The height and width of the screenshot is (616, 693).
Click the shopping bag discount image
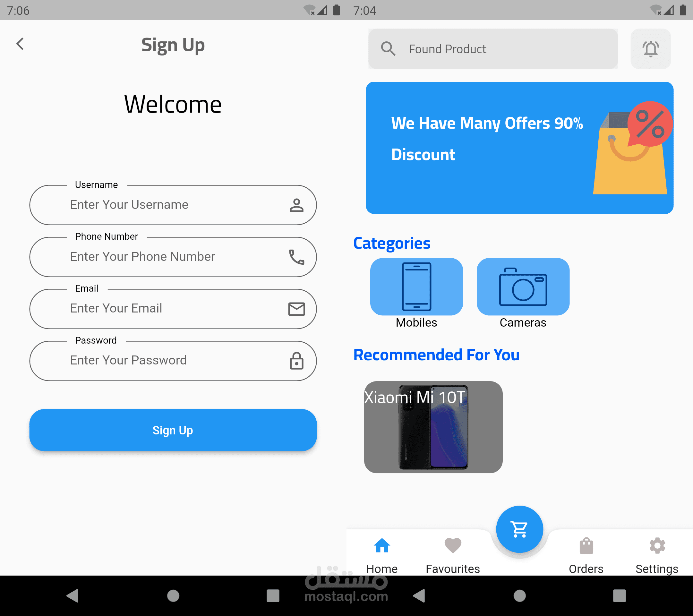coord(633,148)
